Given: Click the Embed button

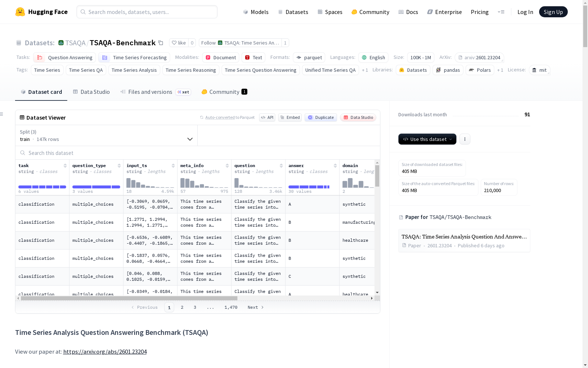Looking at the screenshot, I should 290,117.
